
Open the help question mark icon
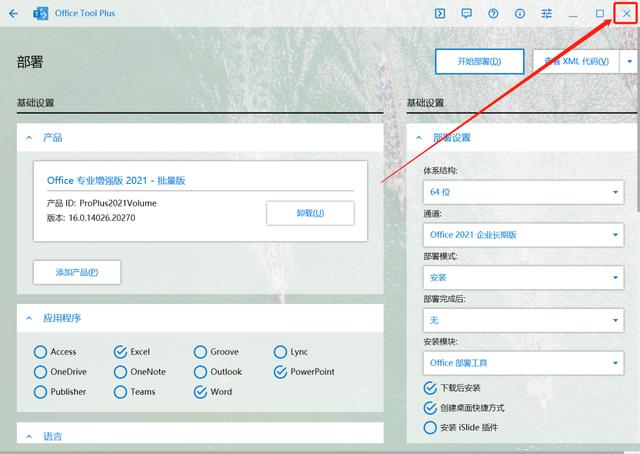point(493,13)
